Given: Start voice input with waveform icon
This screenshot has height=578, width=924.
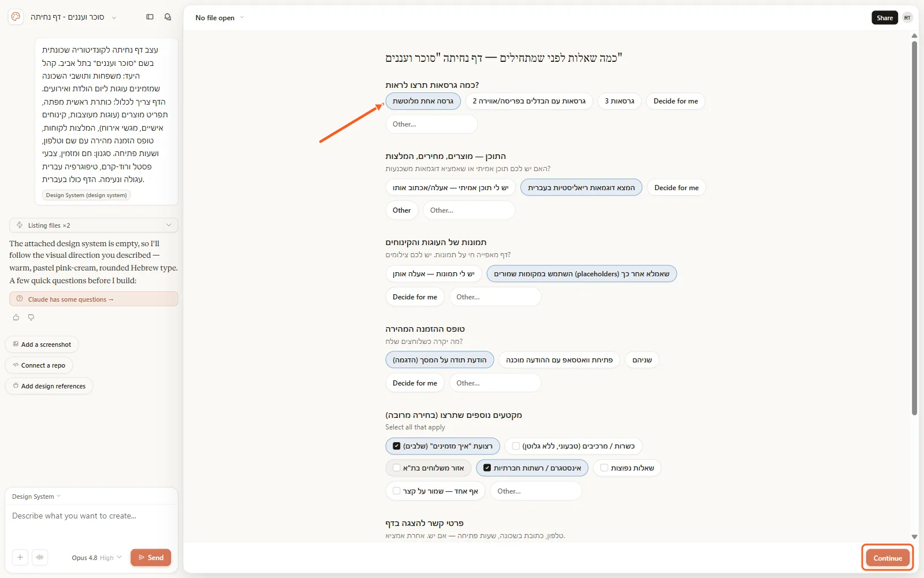Looking at the screenshot, I should pos(40,557).
